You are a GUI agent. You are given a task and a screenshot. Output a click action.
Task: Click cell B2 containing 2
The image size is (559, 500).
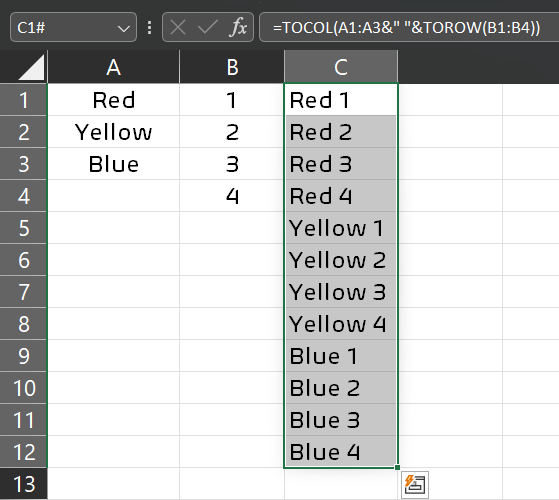[232, 132]
